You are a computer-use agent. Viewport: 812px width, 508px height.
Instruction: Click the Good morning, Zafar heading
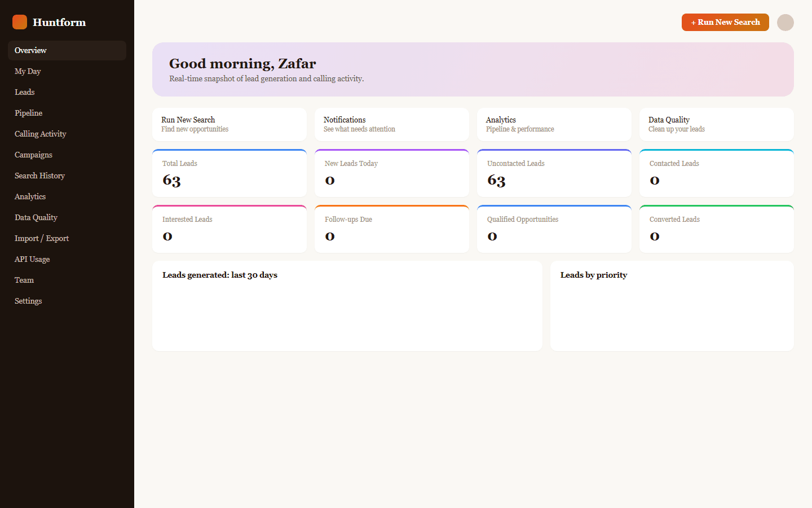pos(242,63)
